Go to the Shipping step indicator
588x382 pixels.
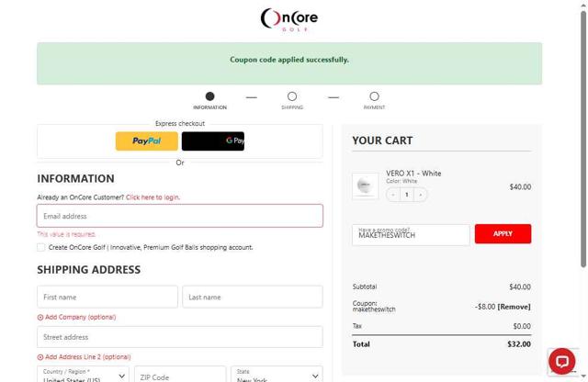(292, 100)
